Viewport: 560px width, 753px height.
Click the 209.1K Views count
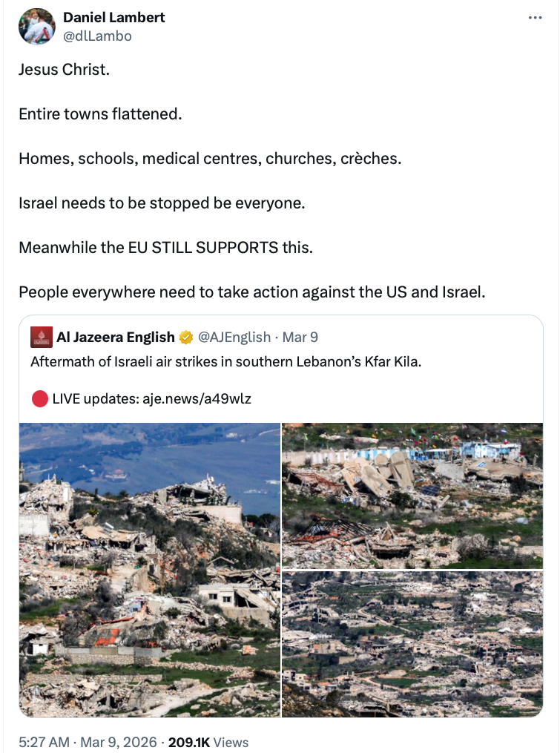point(208,742)
